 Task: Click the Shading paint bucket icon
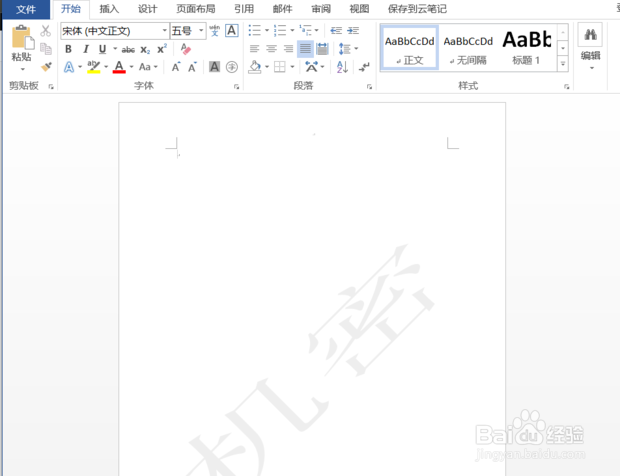(x=255, y=67)
